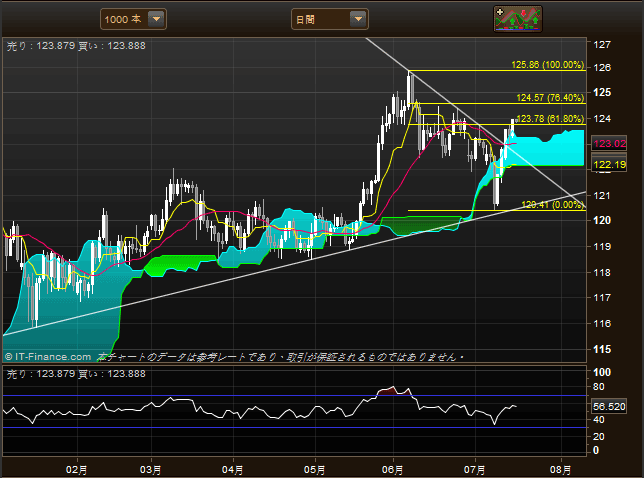This screenshot has width=644, height=478.
Task: Open the 日間 timeframe dropdown
Action: tap(329, 19)
